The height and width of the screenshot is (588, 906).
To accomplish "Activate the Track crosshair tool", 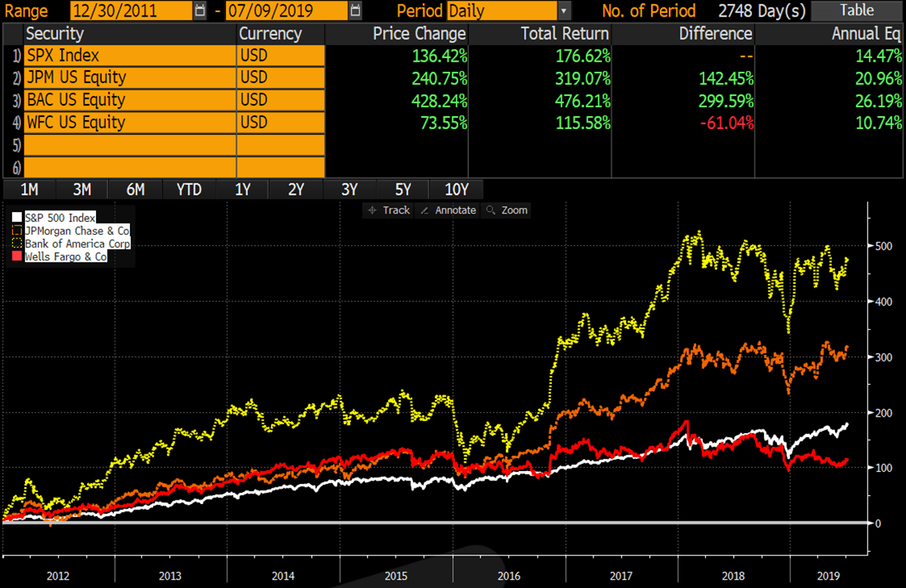I will (x=388, y=211).
